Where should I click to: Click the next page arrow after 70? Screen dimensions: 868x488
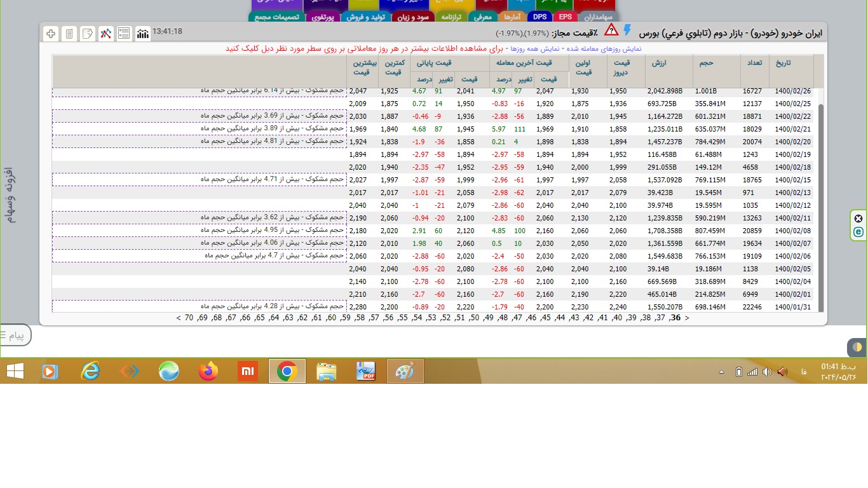point(179,318)
